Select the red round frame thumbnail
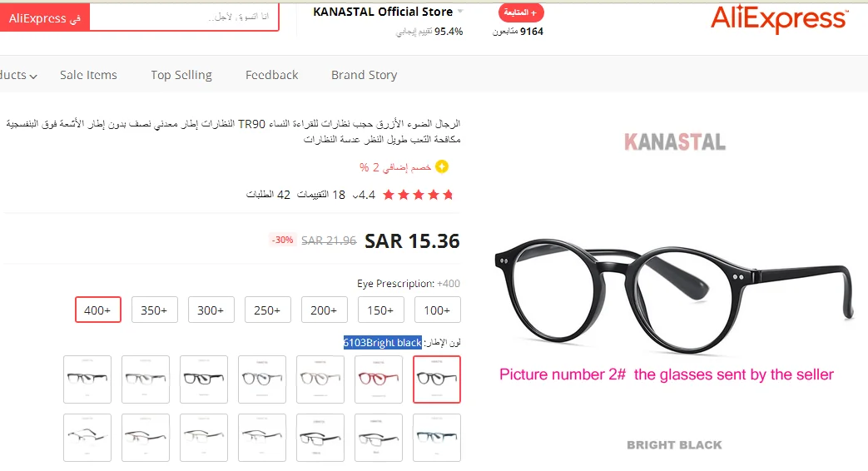 379,379
